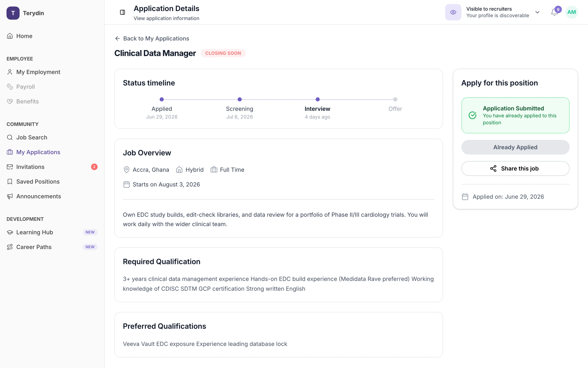Open the AM user avatar
This screenshot has height=368, width=588.
571,12
